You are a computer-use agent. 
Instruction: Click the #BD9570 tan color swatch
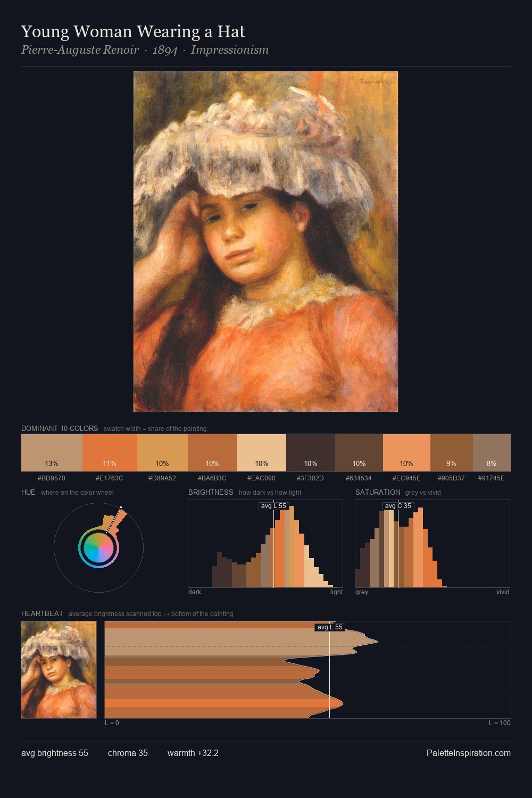[52, 453]
